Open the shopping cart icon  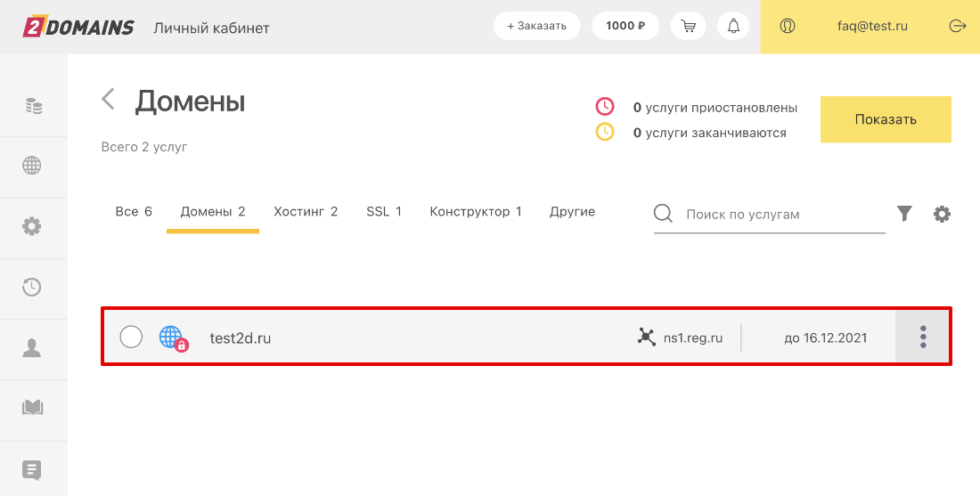coord(688,26)
